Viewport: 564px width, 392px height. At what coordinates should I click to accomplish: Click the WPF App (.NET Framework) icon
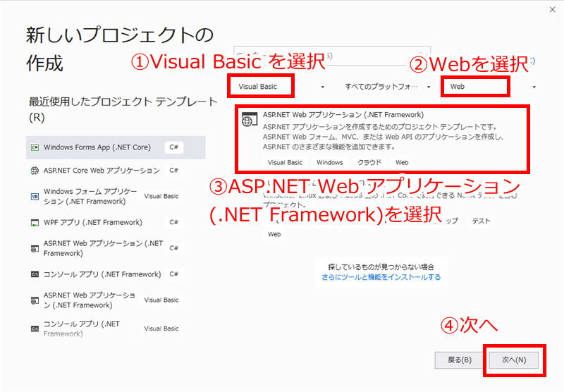(x=35, y=223)
